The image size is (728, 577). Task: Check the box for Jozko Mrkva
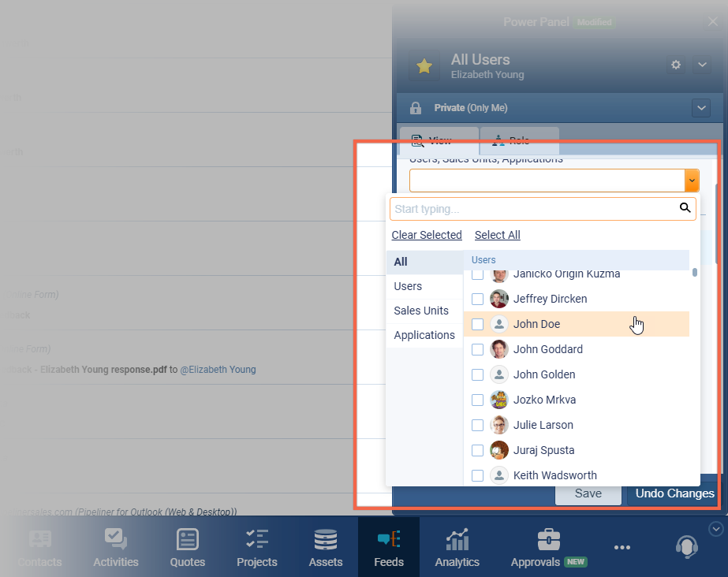(478, 400)
